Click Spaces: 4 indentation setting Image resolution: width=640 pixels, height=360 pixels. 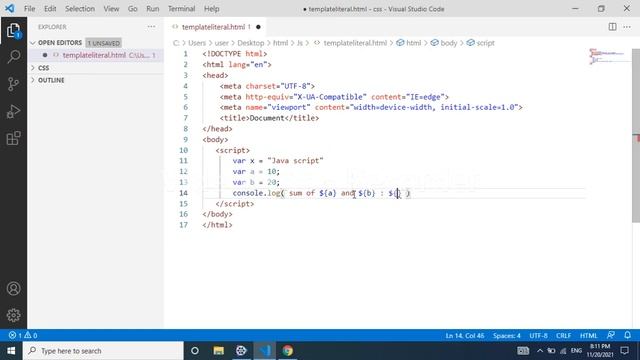(507, 336)
